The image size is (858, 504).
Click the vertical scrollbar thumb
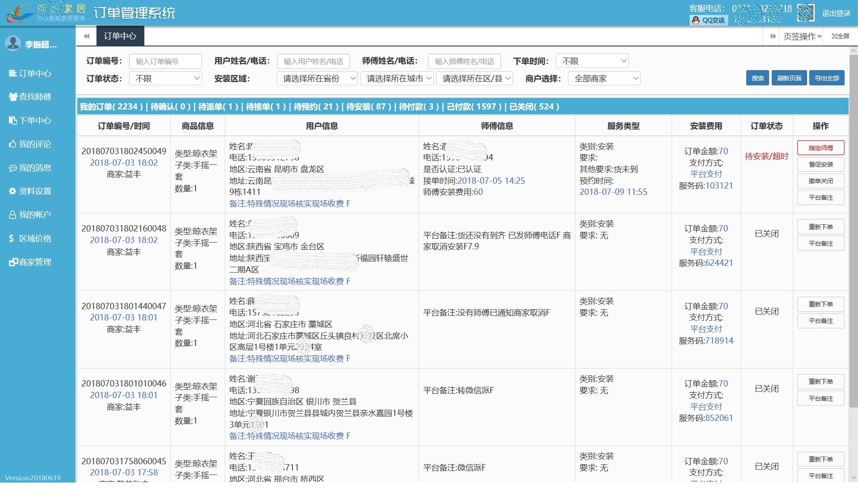(x=854, y=231)
